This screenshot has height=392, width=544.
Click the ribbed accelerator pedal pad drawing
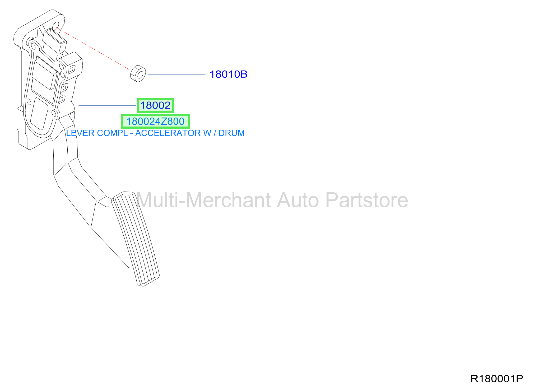point(135,239)
